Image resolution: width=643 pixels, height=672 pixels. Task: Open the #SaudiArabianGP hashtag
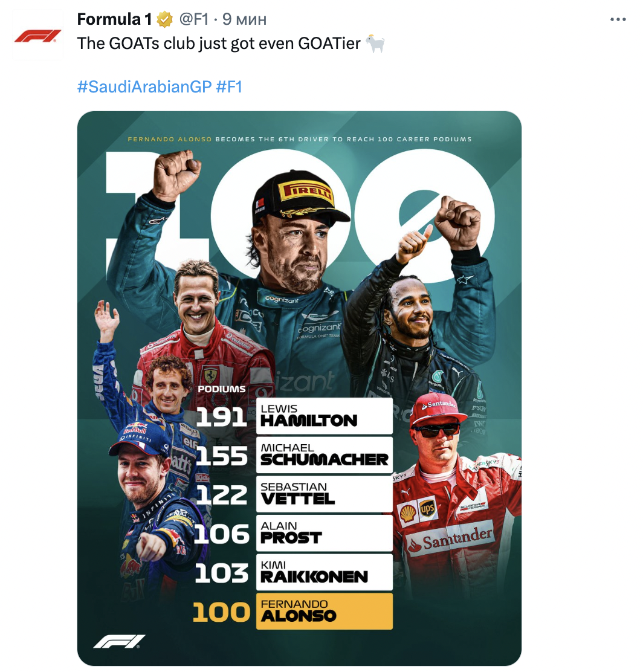coord(144,86)
